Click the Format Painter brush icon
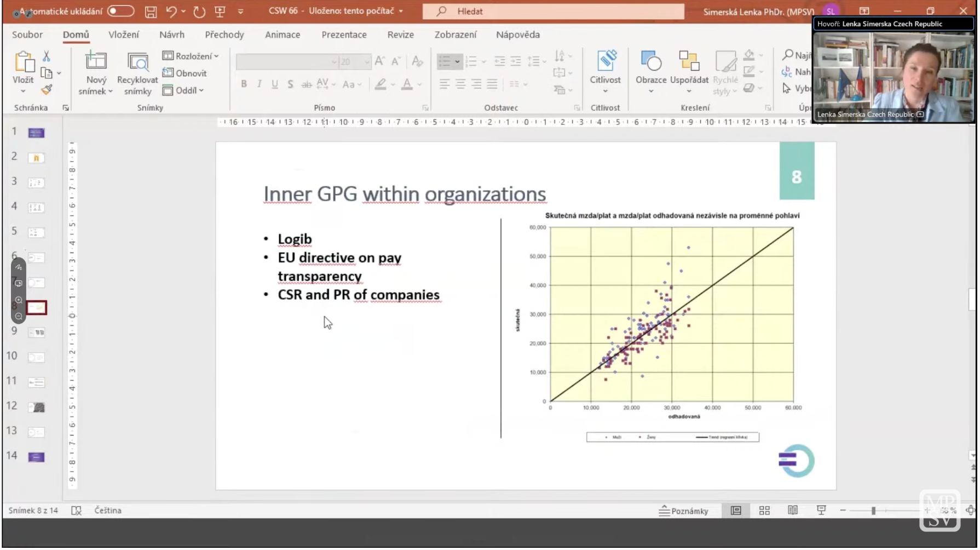 point(47,89)
